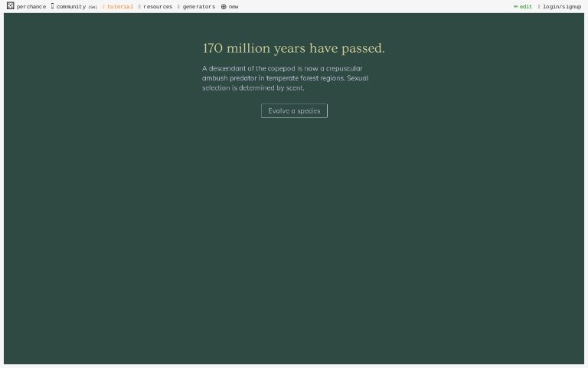Open the login/signup link
Image resolution: width=588 pixels, height=368 pixels.
click(x=562, y=7)
